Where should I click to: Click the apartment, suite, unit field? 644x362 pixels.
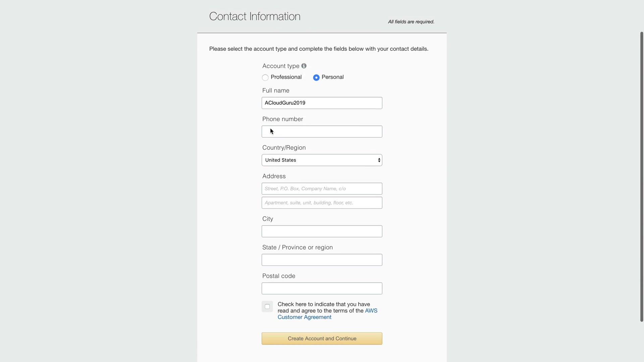click(x=322, y=203)
